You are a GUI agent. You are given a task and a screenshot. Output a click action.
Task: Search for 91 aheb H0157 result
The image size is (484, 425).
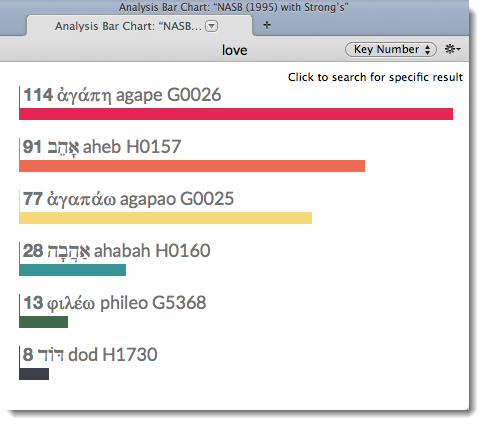click(x=102, y=147)
